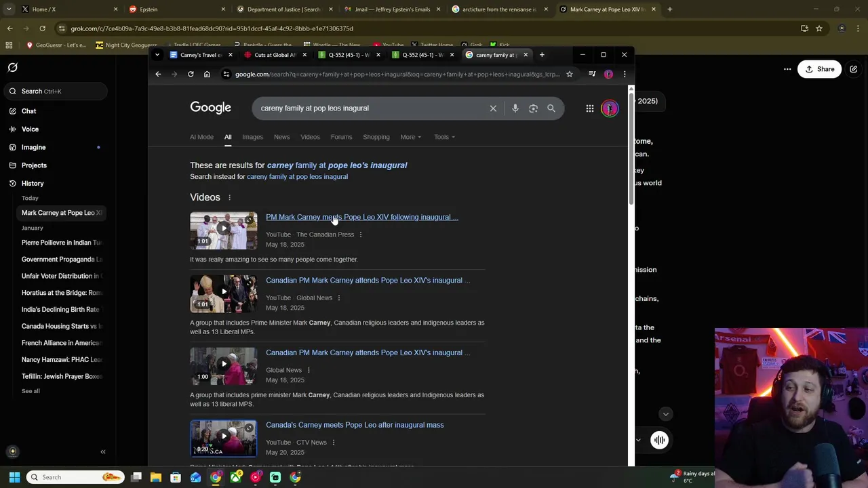Reload the Google search page
Screen dimensions: 868x488
tap(191, 74)
